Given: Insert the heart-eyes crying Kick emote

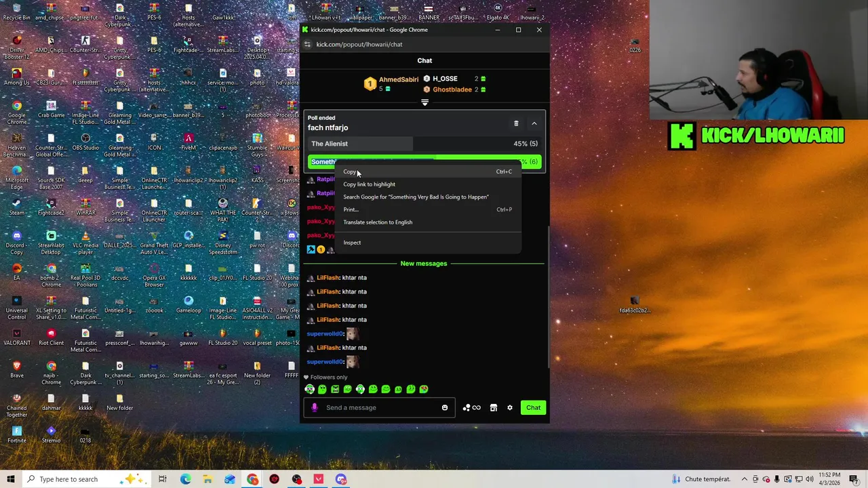Looking at the screenshot, I should pyautogui.click(x=424, y=389).
